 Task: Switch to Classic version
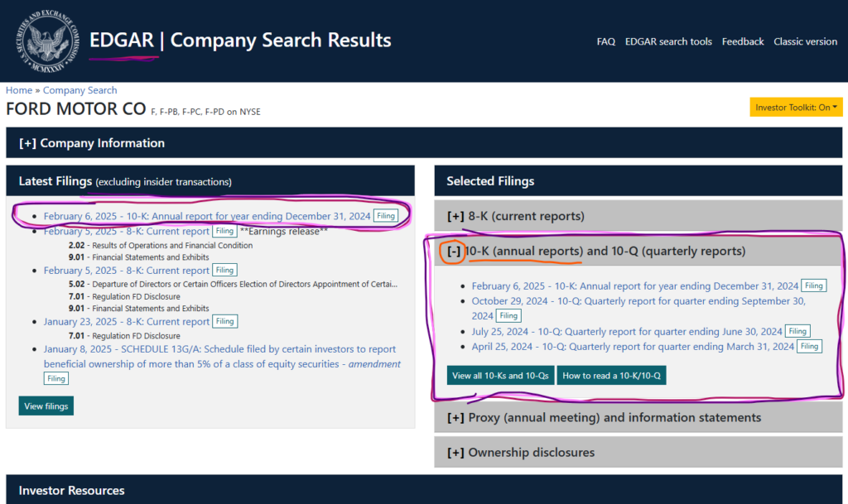pyautogui.click(x=805, y=41)
